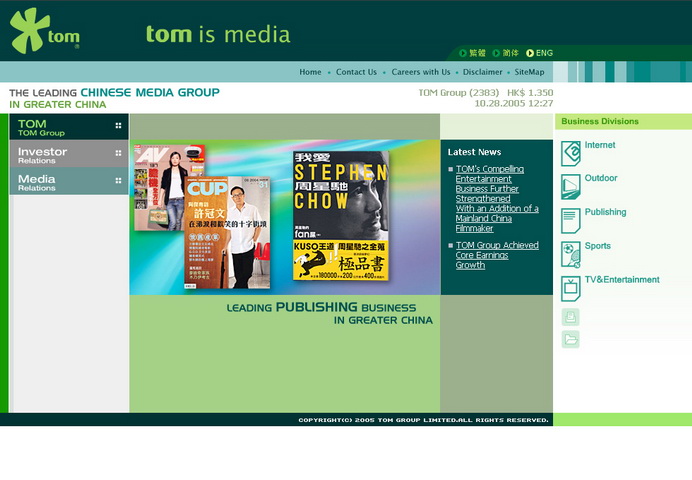Click the TV&Entertainment text link
The height and width of the screenshot is (480, 692).
(x=622, y=280)
